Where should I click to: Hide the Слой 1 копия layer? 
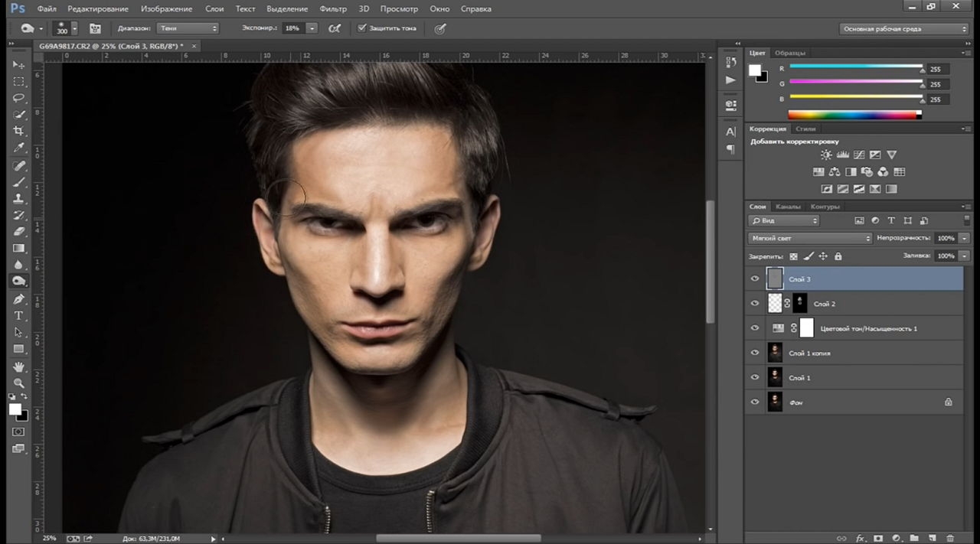point(755,353)
